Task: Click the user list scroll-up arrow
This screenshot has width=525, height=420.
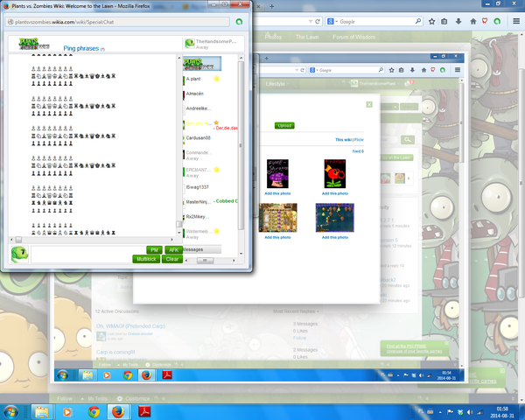Action: pyautogui.click(x=241, y=58)
